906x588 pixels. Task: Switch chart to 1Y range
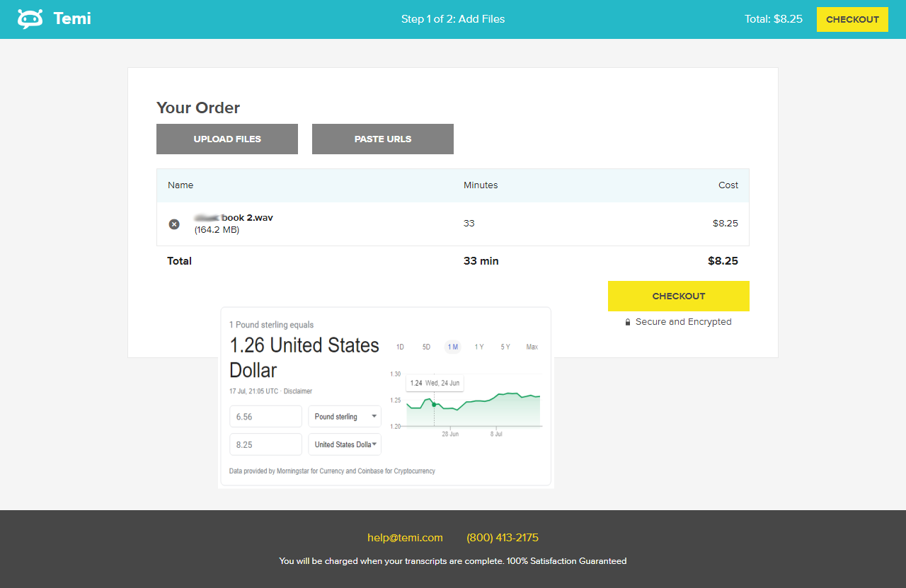[479, 347]
